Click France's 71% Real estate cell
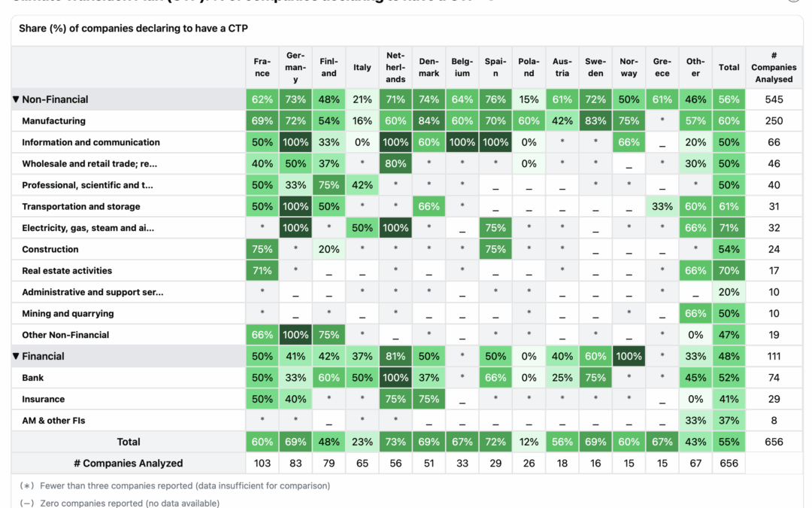The height and width of the screenshot is (508, 812). coord(262,270)
